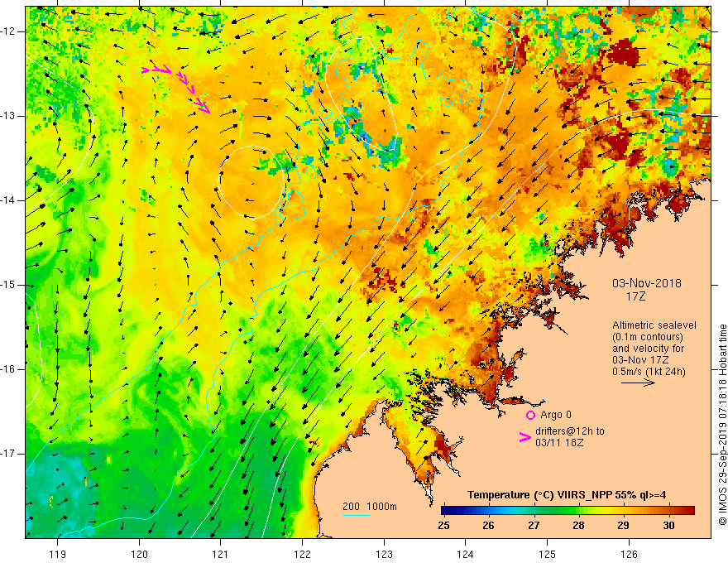Click the 'Temperature (°C) VIIRS_NPP 55% ql>=4' title

click(x=567, y=495)
